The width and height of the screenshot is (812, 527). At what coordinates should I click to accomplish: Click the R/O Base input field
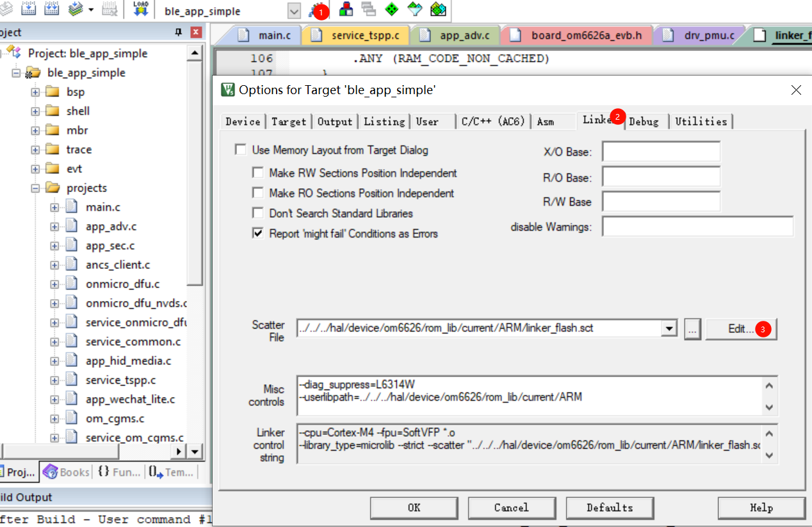pos(661,177)
